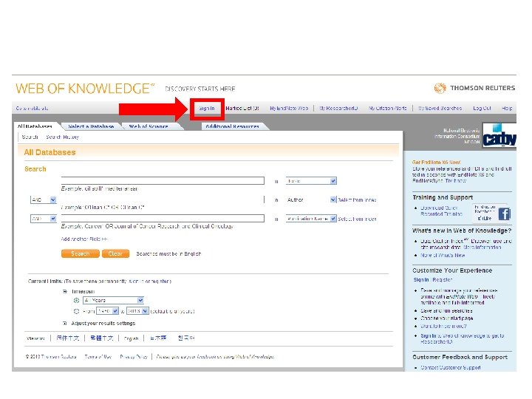Click More Information link

(482, 248)
